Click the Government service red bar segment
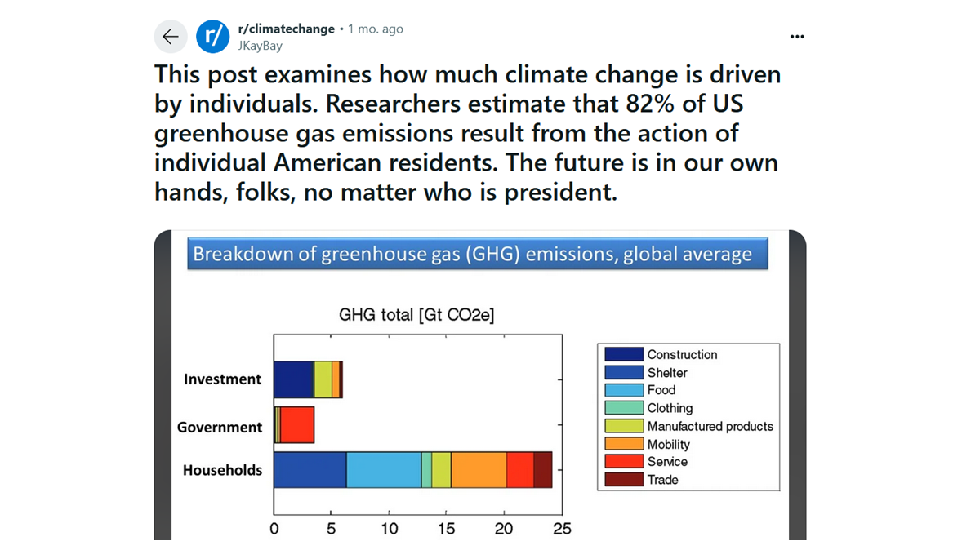 tap(297, 425)
